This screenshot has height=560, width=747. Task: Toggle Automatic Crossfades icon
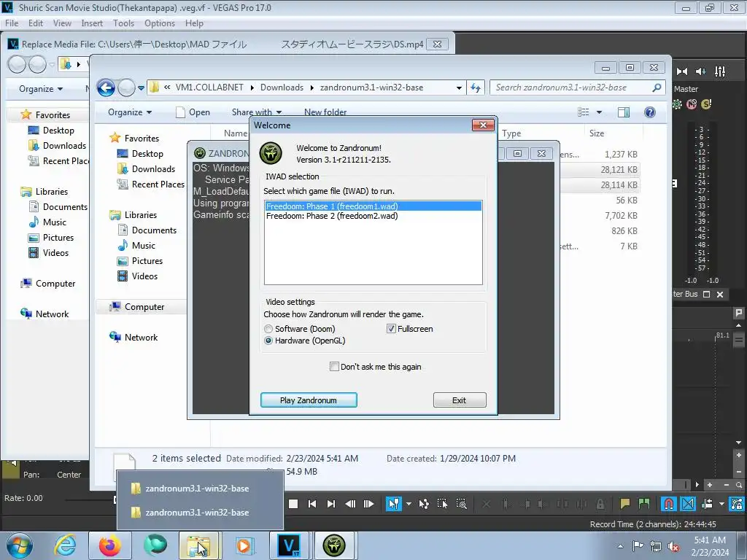[687, 504]
